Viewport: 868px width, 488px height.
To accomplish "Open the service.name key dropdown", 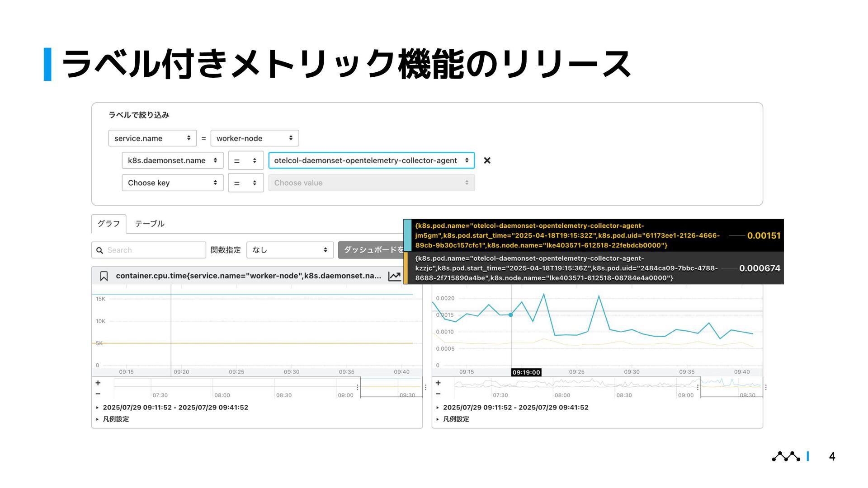I will pyautogui.click(x=152, y=138).
